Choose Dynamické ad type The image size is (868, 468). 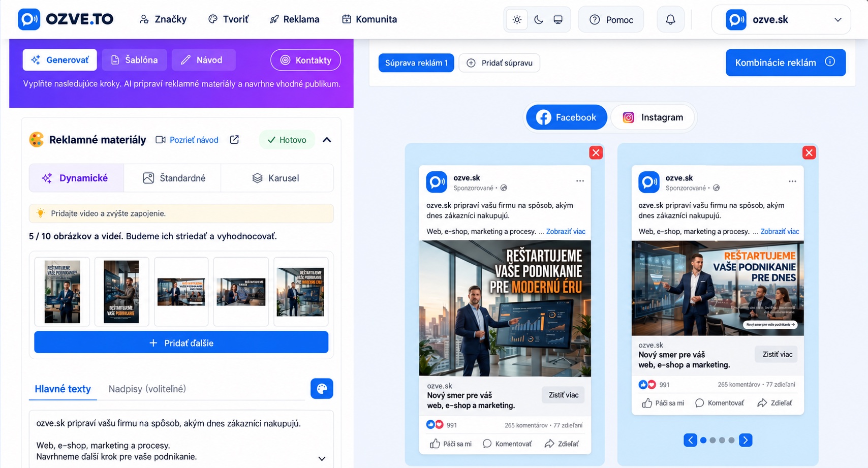(x=76, y=178)
